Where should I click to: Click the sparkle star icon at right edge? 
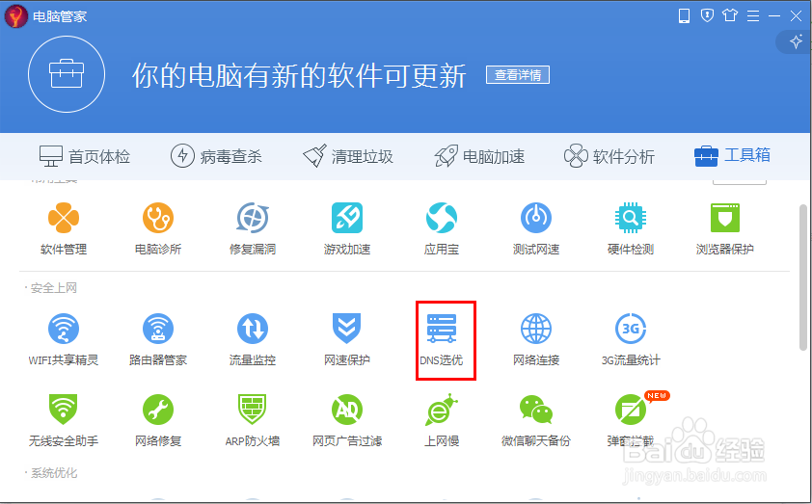(796, 41)
